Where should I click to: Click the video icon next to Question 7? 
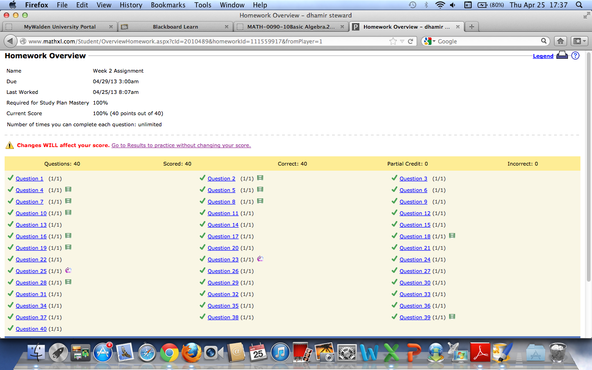point(68,201)
